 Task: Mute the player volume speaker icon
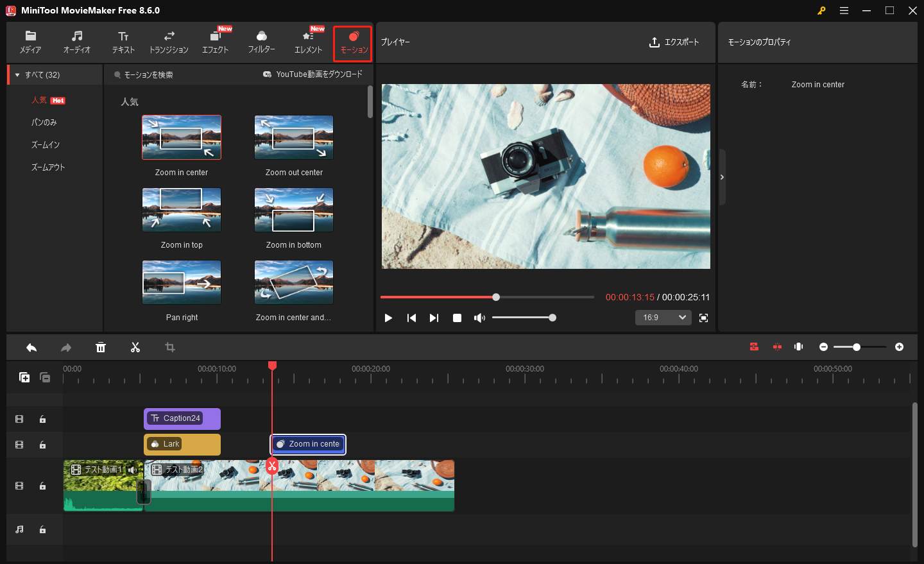(x=479, y=317)
